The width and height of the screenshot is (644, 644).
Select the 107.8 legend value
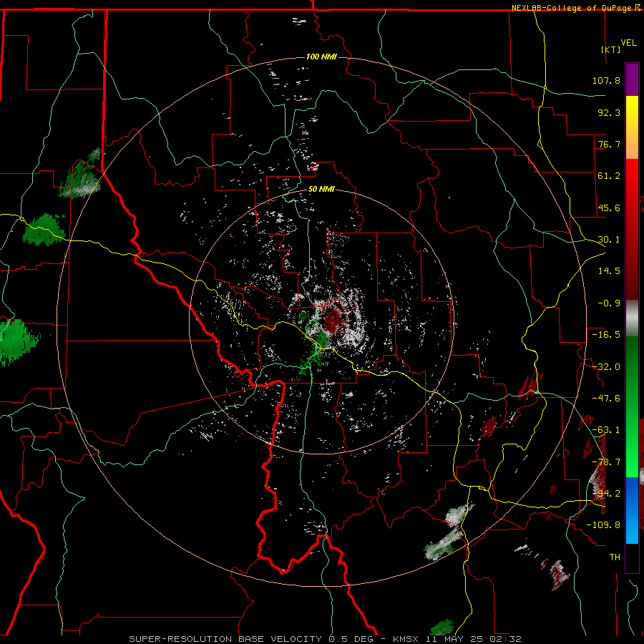click(606, 80)
